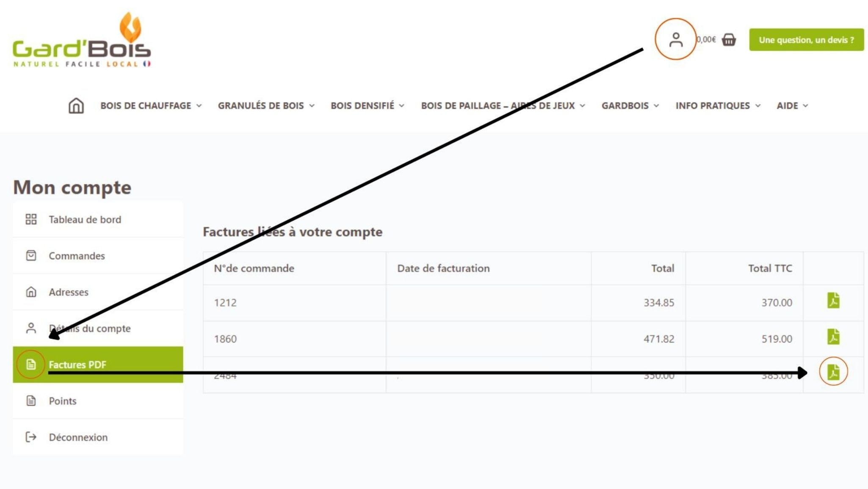Download PDF invoice in the last row
Screen dimensions: 868x489
click(833, 372)
